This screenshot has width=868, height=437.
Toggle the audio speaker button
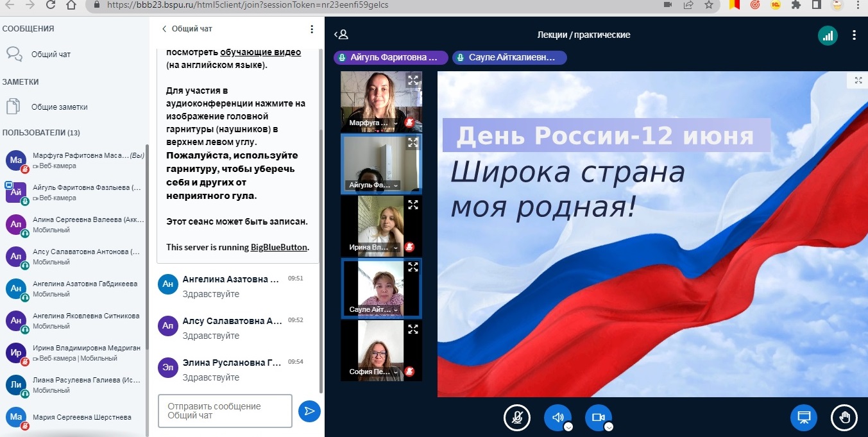tap(557, 417)
